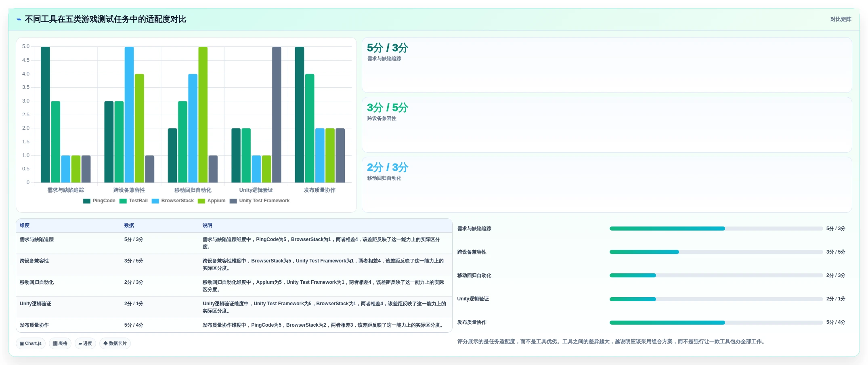Click the 移动回归自动化 x-axis label in chart

193,190
